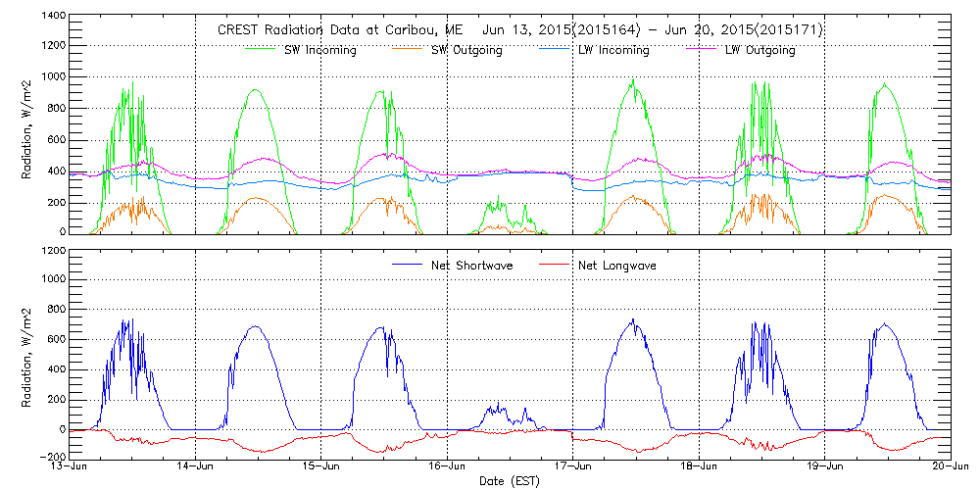Screen dimensions: 980x490
Task: Click the 18-Jun date tick label
Action: coord(700,466)
